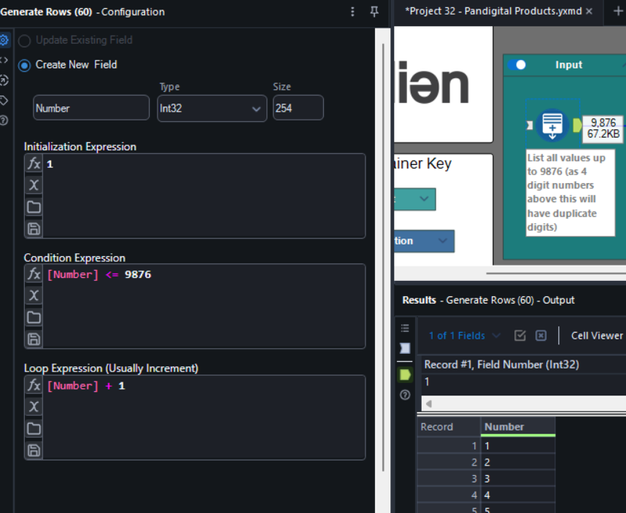This screenshot has width=626, height=513.
Task: Select the Generate Rows tool on canvas
Action: 552,125
